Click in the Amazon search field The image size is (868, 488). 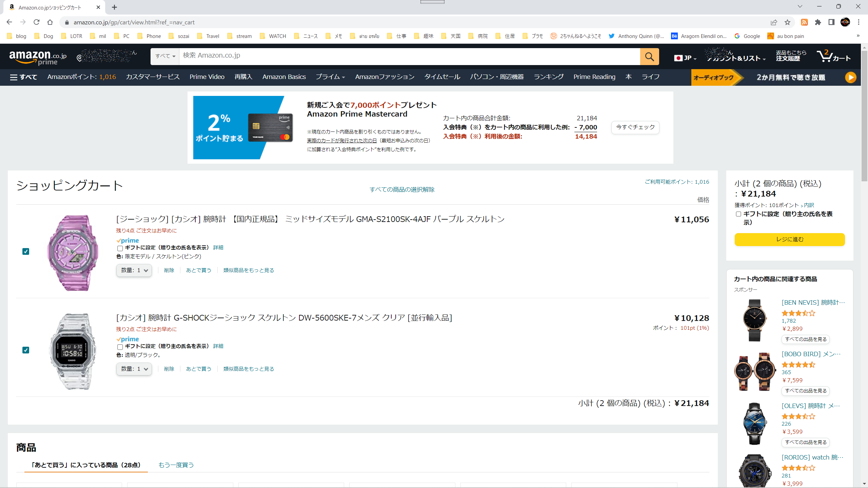(410, 56)
